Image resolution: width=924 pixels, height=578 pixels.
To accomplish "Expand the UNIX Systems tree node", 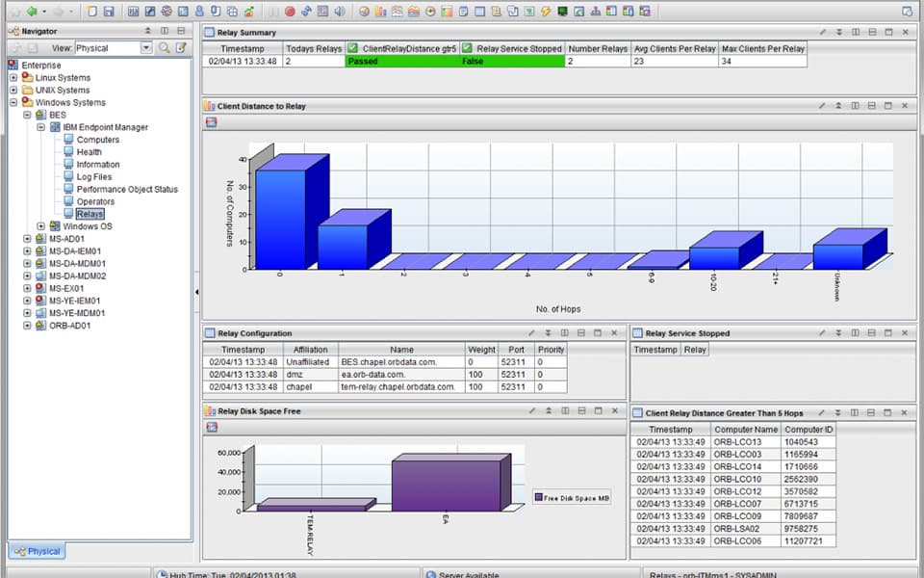I will [13, 90].
